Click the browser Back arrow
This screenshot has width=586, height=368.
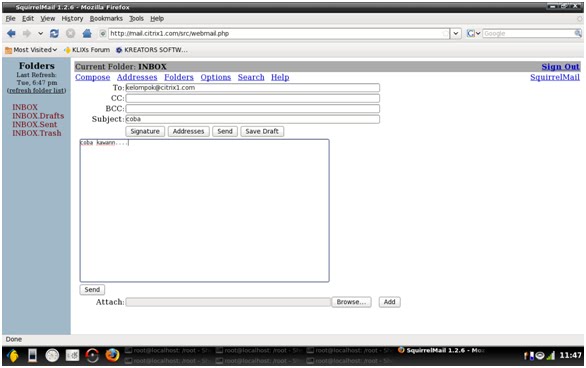pos(11,34)
